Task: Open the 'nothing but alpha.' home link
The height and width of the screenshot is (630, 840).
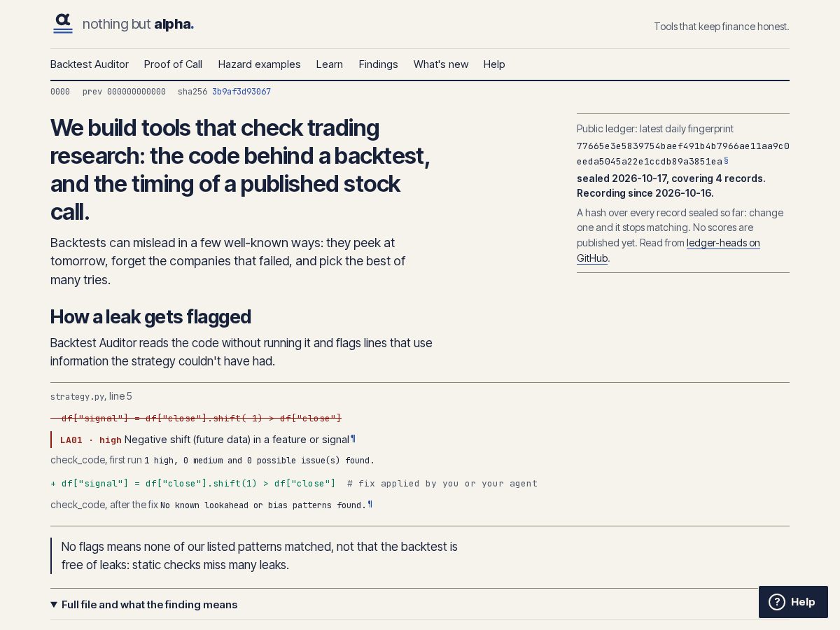Action: pyautogui.click(x=122, y=24)
